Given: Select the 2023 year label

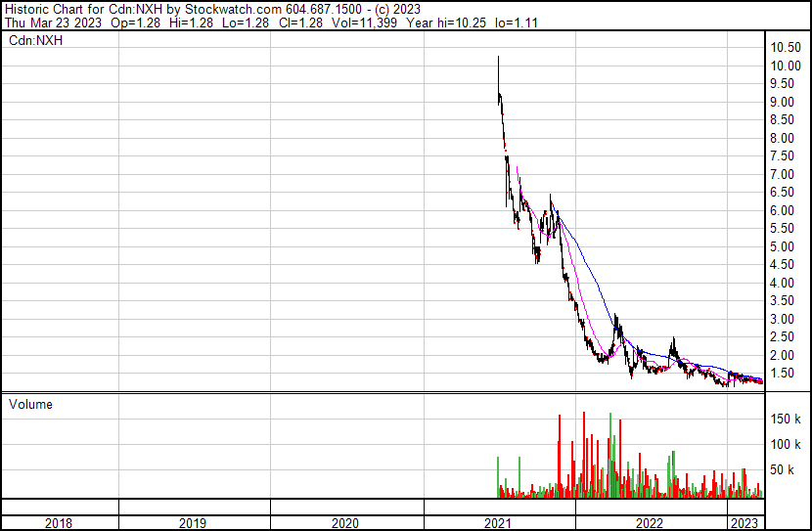Looking at the screenshot, I should click(745, 523).
